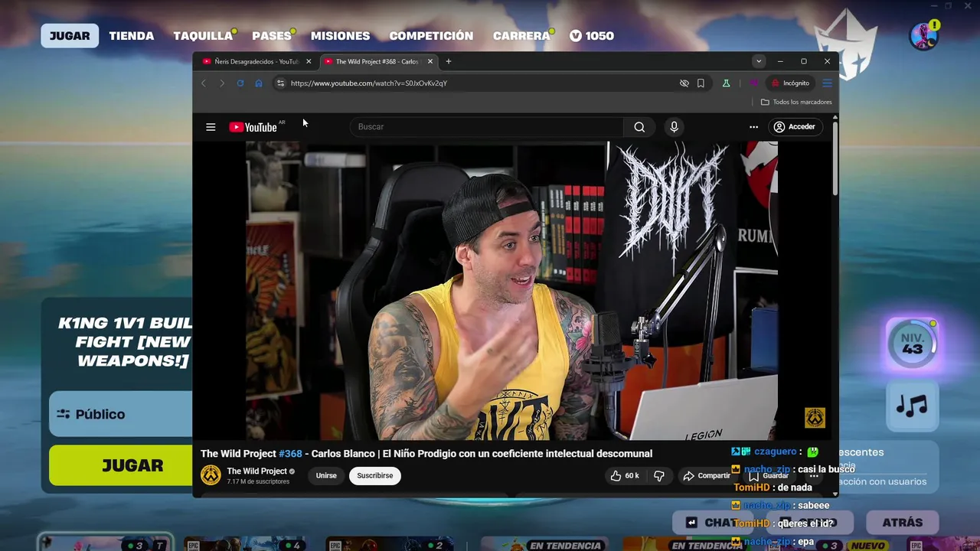
Task: Go to the YouTube home logo
Action: tap(253, 127)
